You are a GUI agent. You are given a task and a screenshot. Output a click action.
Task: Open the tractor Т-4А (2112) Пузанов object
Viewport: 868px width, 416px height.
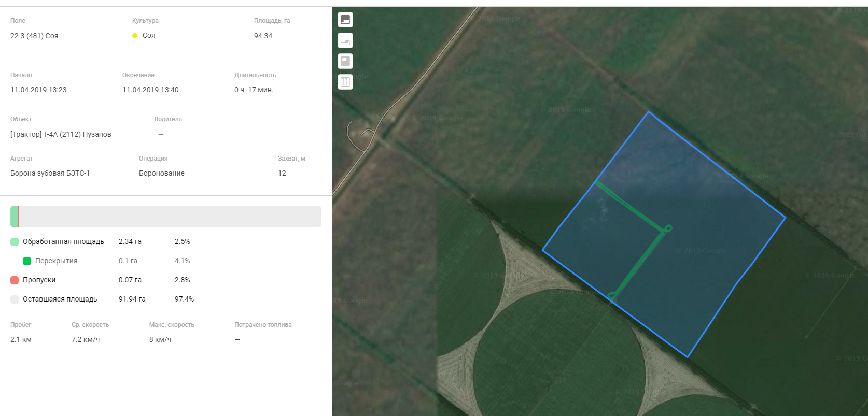click(x=61, y=134)
